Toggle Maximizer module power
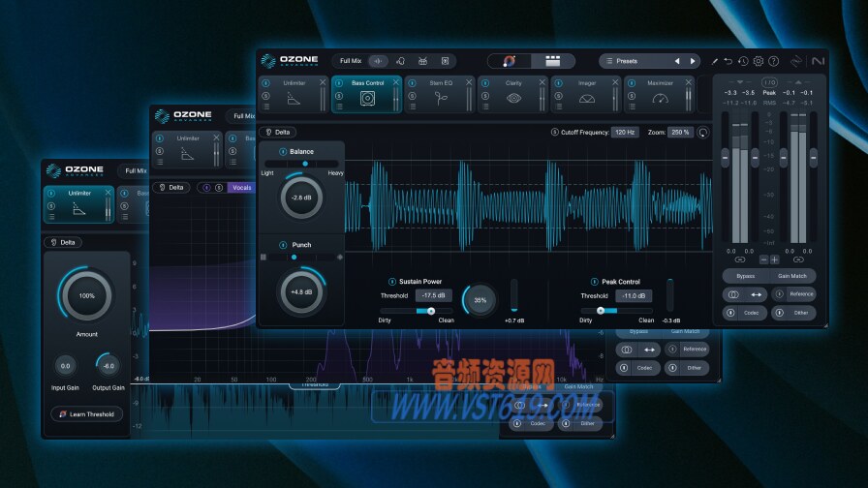The image size is (868, 488). [x=631, y=83]
